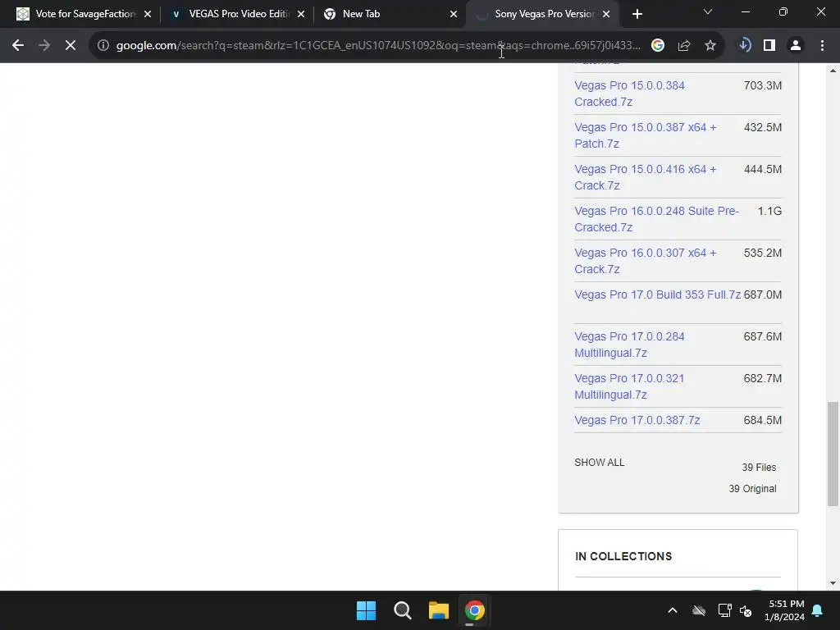Click the OneDrive cloud tray icon

[699, 610]
